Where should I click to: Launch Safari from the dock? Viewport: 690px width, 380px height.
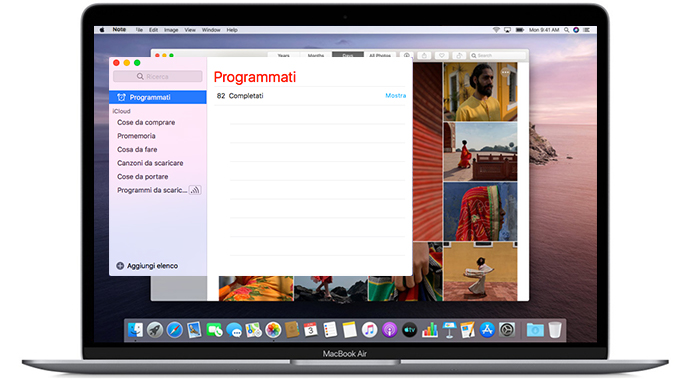[174, 329]
